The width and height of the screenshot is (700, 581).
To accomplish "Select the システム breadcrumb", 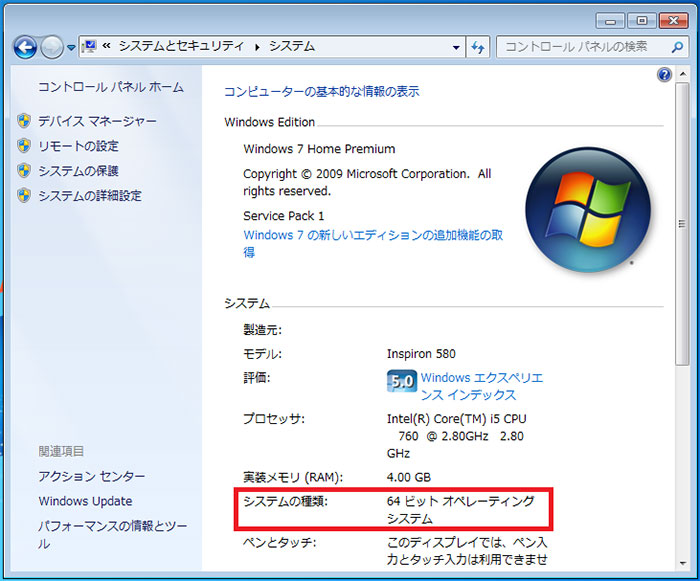I will [x=292, y=46].
